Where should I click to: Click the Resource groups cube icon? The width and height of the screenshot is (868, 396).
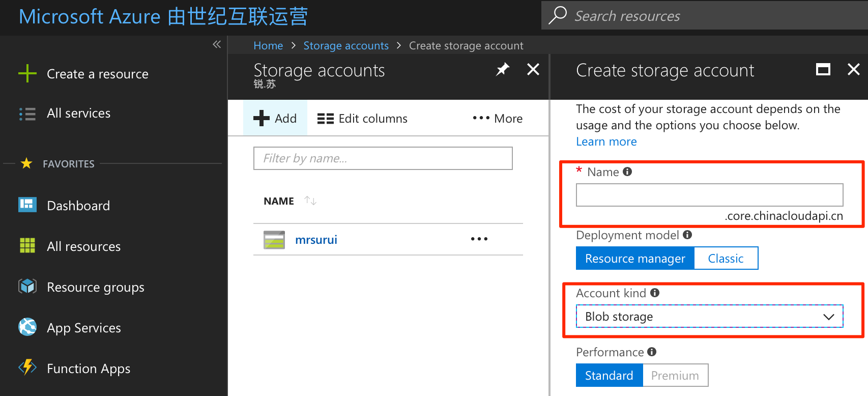click(x=27, y=286)
